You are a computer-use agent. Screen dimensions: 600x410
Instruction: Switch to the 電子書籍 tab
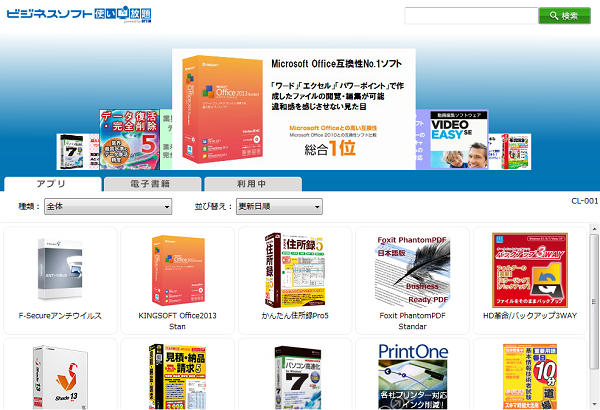coord(152,184)
